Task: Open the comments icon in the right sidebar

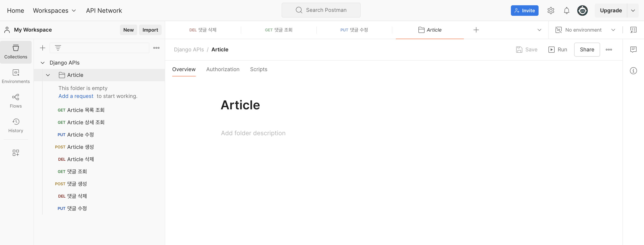Action: (x=633, y=49)
